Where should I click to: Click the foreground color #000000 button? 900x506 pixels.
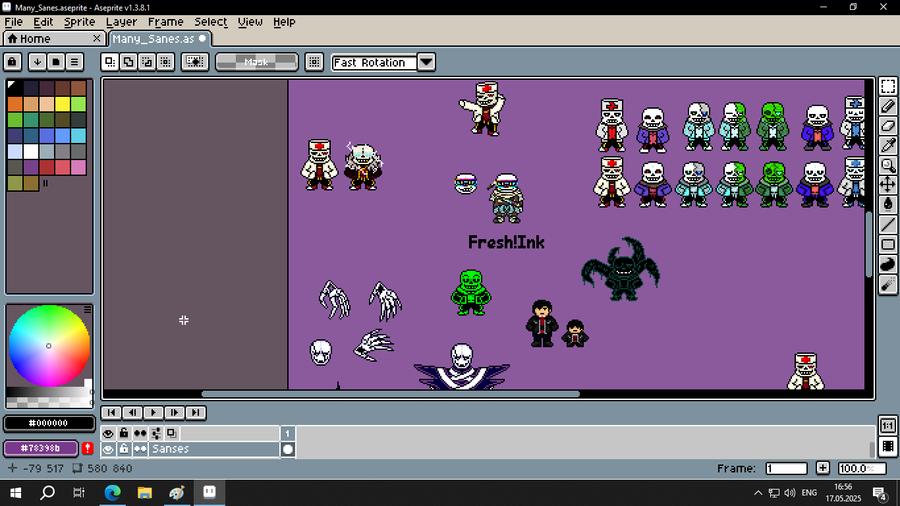49,423
